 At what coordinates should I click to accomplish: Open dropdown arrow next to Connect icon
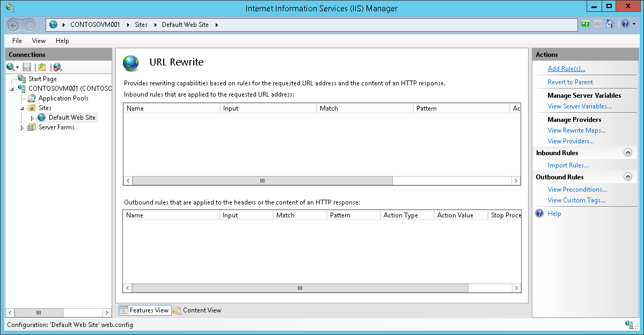(18, 67)
